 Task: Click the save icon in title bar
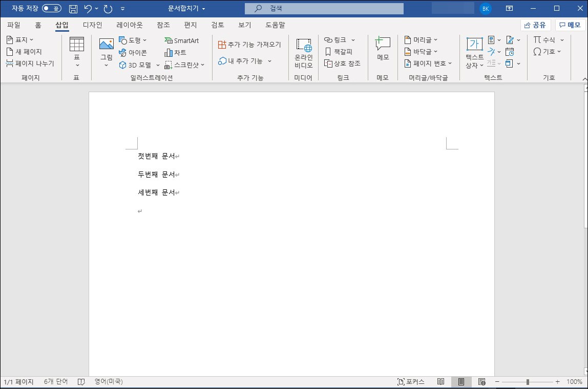(x=73, y=9)
